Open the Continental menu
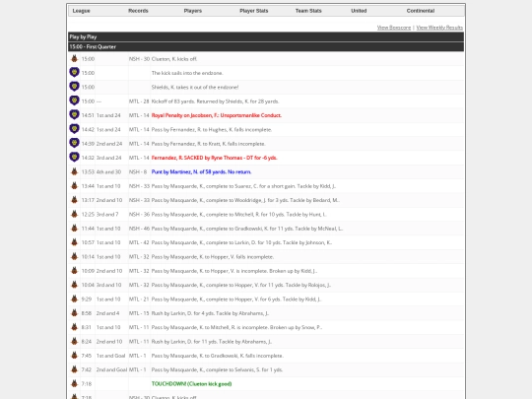This screenshot has width=532, height=399. pyautogui.click(x=421, y=11)
